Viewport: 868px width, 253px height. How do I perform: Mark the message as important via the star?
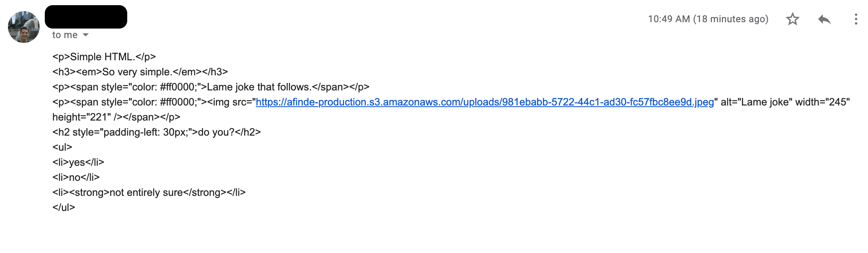(x=793, y=19)
